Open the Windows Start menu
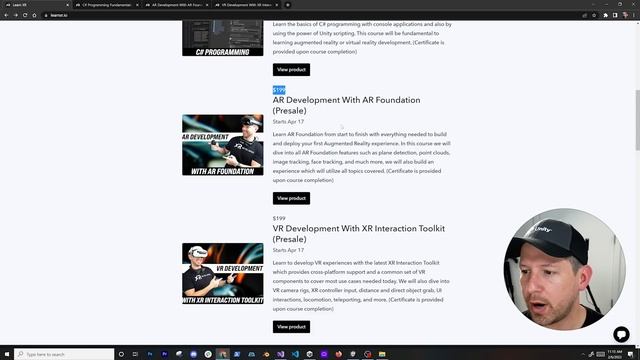Viewport: 640px width, 360px height. click(7, 354)
